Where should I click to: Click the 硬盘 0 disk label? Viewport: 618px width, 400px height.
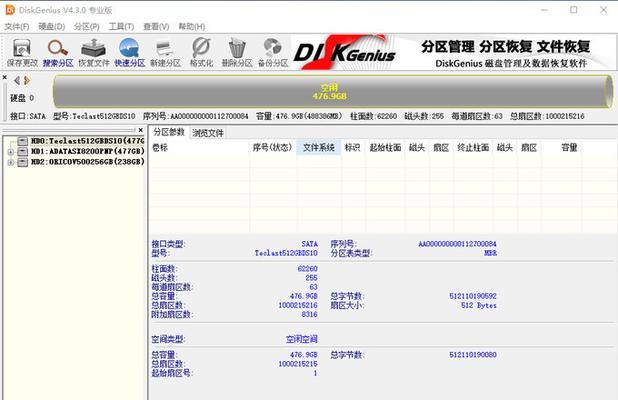pyautogui.click(x=22, y=98)
